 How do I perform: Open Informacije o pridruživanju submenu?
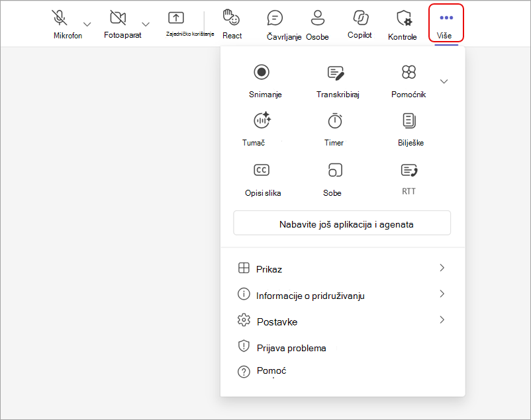pos(342,295)
